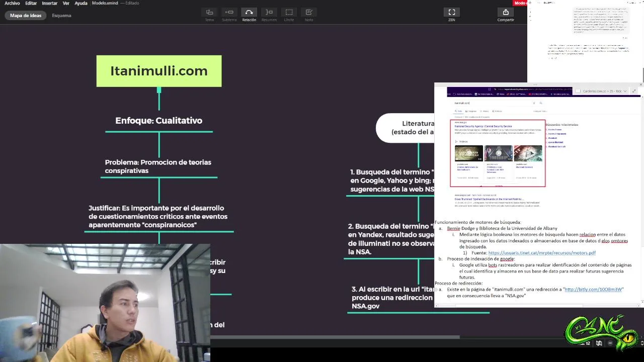The image size is (644, 362).
Task: Click the zoom out minus button
Action: tap(610, 343)
